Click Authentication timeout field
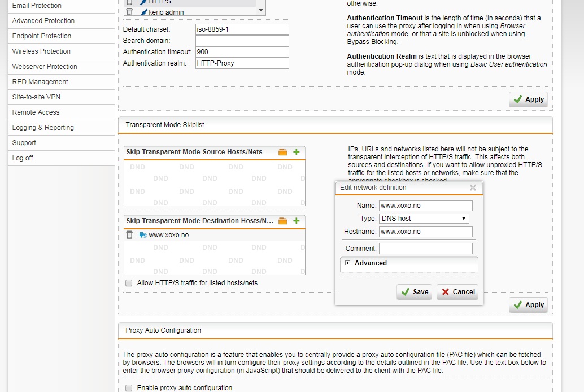The height and width of the screenshot is (392, 584). pyautogui.click(x=242, y=52)
